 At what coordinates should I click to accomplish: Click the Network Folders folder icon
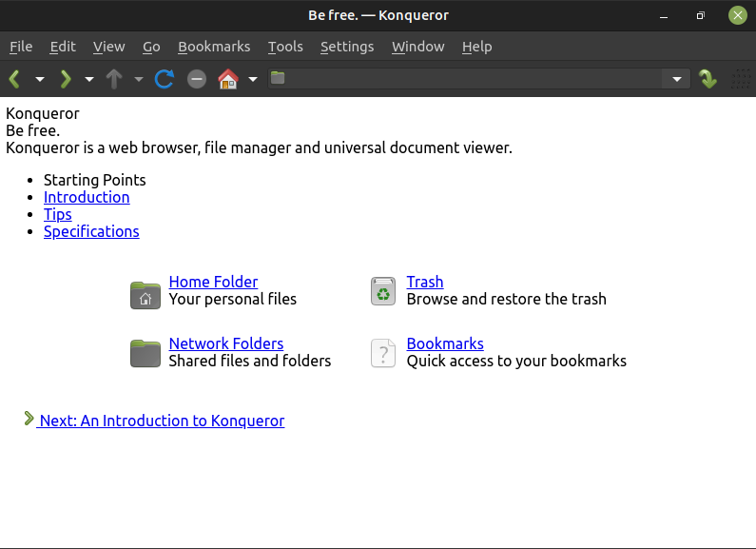click(x=145, y=354)
